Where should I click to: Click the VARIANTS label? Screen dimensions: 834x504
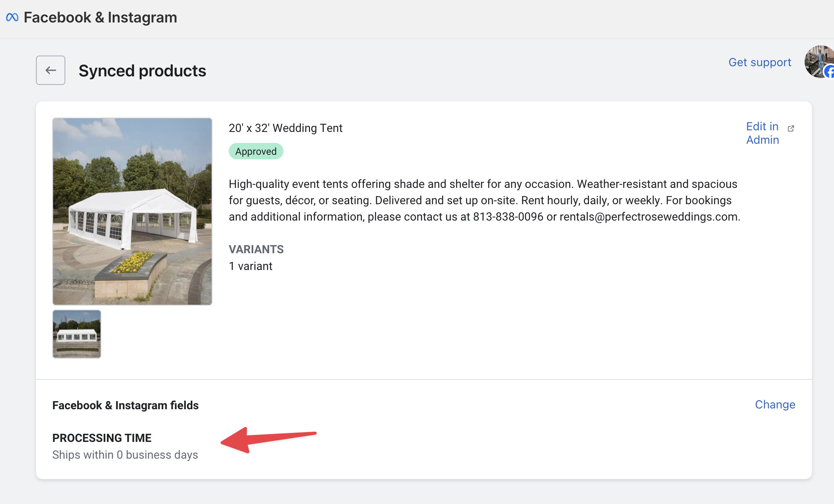(256, 249)
